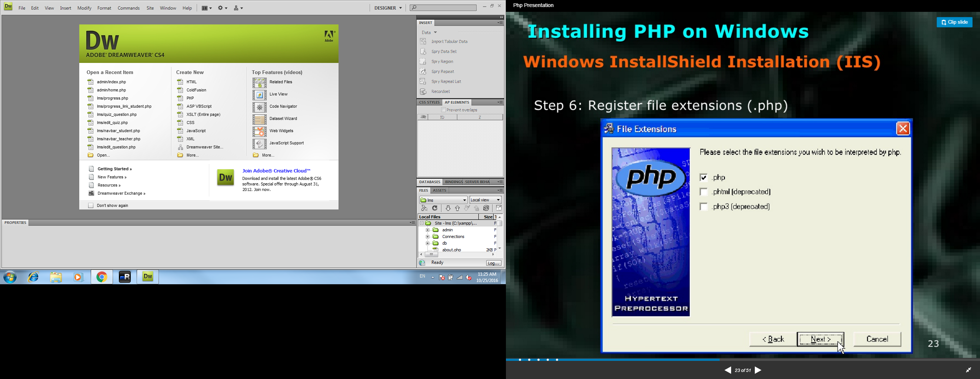Connect to remote host in Files panel
The width and height of the screenshot is (980, 379).
pyautogui.click(x=424, y=208)
